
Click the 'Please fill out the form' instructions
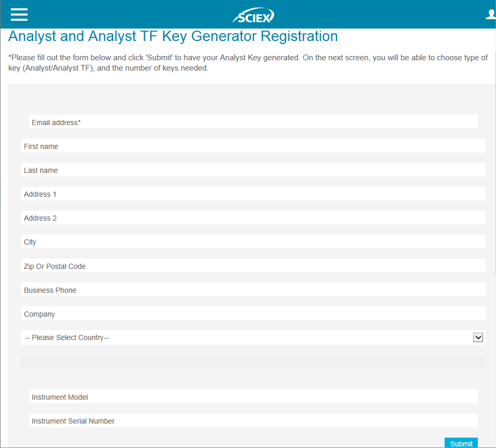coord(248,63)
